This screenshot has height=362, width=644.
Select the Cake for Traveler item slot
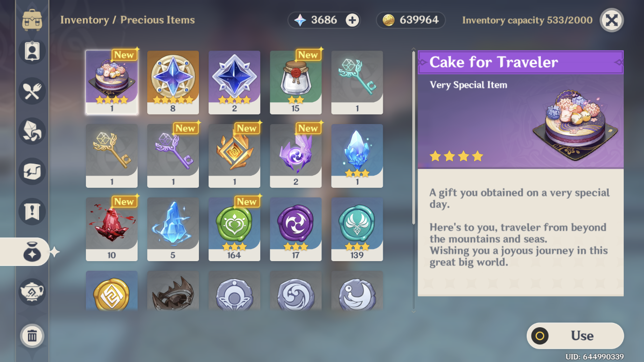(112, 83)
